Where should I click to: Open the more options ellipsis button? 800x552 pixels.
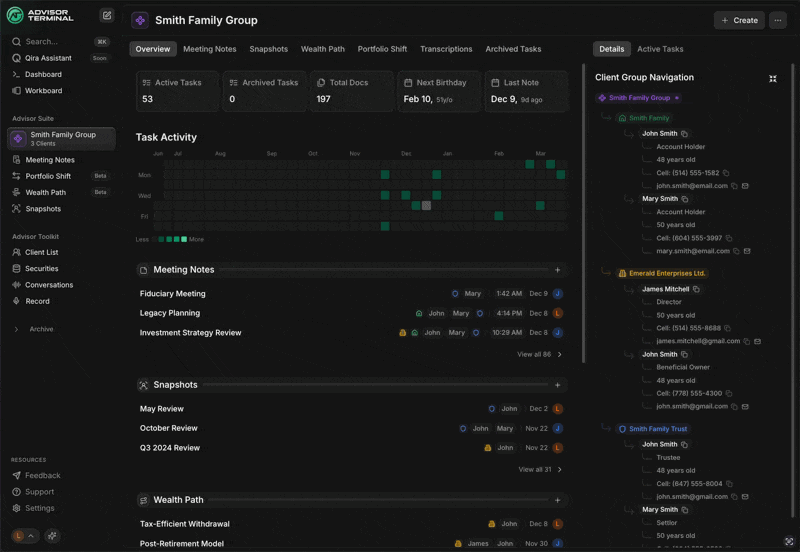tap(778, 20)
